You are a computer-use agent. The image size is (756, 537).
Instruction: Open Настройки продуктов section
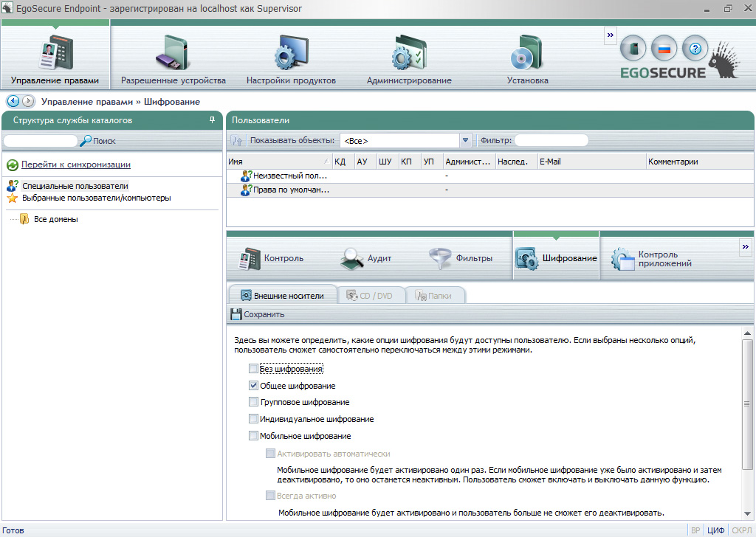pyautogui.click(x=291, y=60)
